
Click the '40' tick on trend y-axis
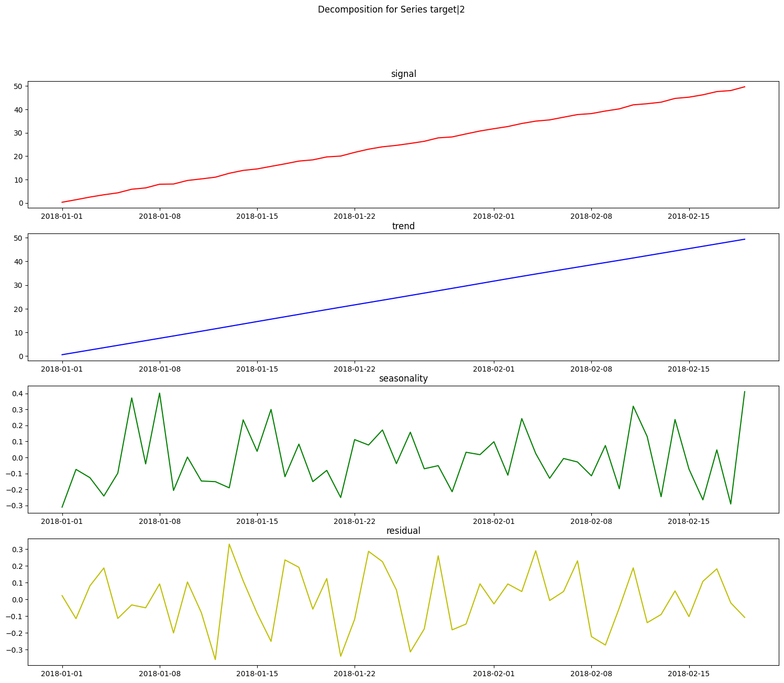[19, 262]
